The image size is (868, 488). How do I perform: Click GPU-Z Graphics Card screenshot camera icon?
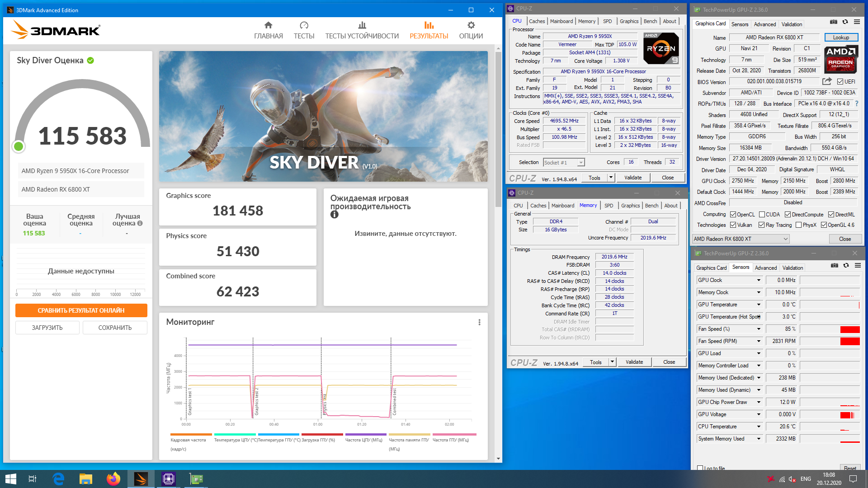click(x=833, y=22)
